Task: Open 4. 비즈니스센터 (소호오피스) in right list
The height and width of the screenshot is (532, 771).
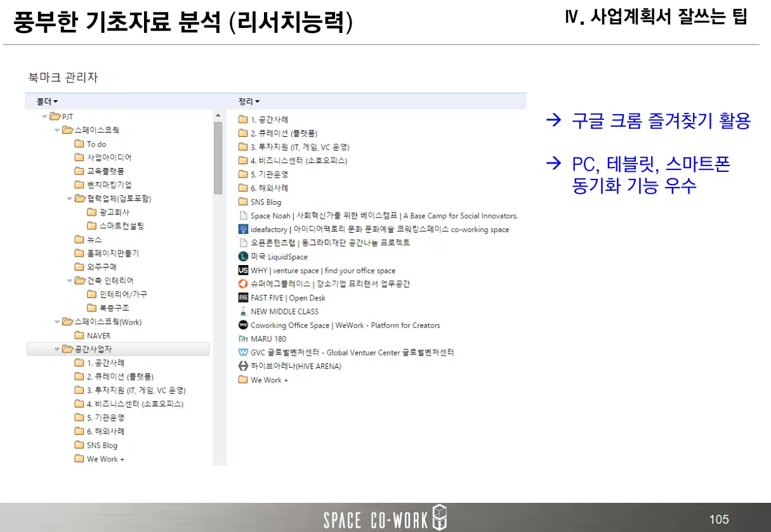Action: pyautogui.click(x=293, y=161)
